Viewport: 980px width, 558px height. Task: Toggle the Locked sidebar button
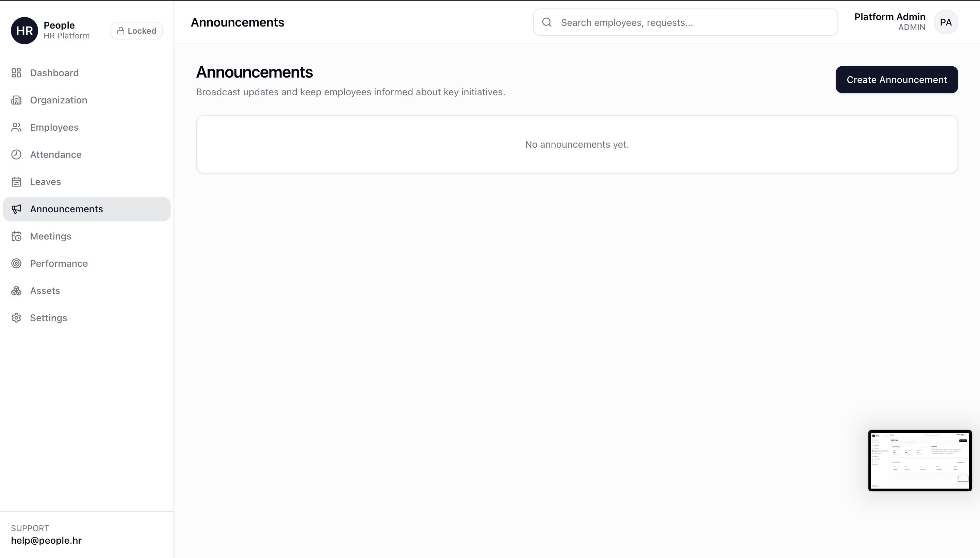tap(136, 31)
